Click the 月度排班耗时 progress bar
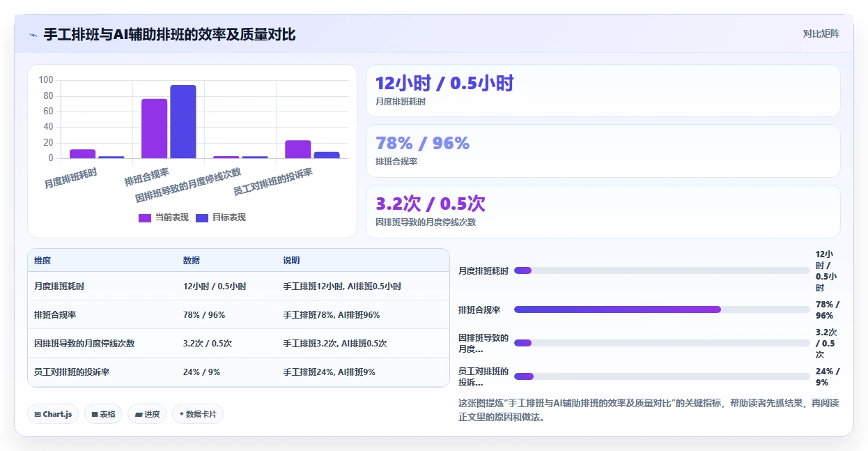Screen dimensions: 868x451 click(662, 270)
